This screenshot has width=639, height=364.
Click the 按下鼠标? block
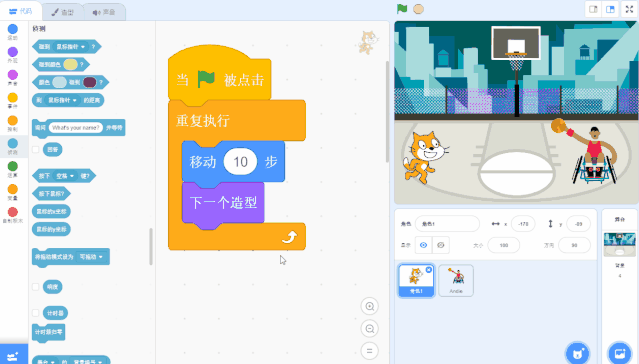[51, 194]
